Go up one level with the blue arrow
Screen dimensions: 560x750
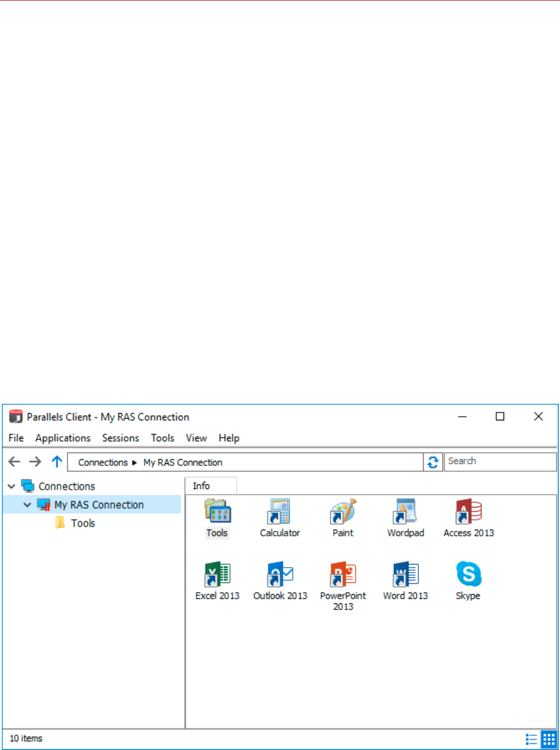56,462
